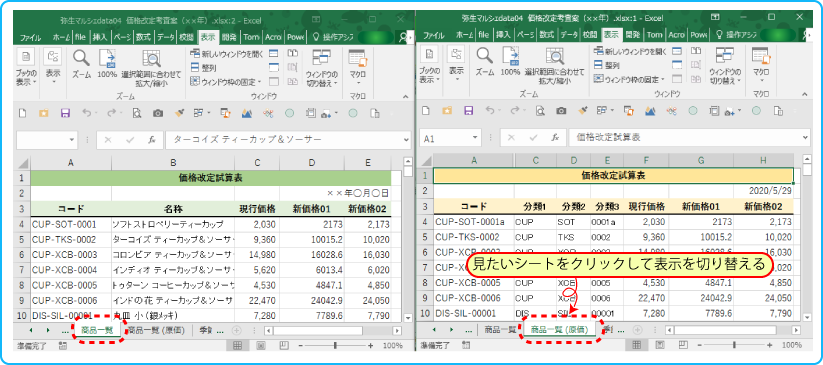This screenshot has height=365, width=823.
Task: Click zoom slider in left status bar
Action: pyautogui.click(x=335, y=346)
